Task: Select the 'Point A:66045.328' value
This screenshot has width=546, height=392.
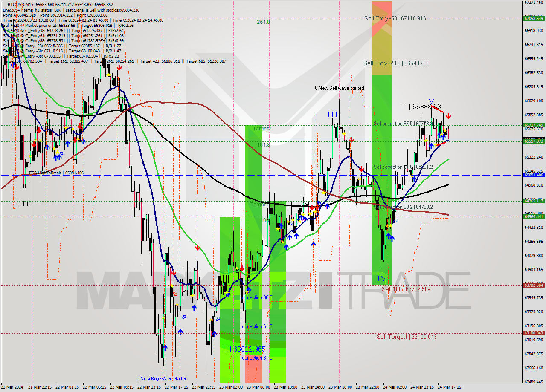Action: (19, 15)
